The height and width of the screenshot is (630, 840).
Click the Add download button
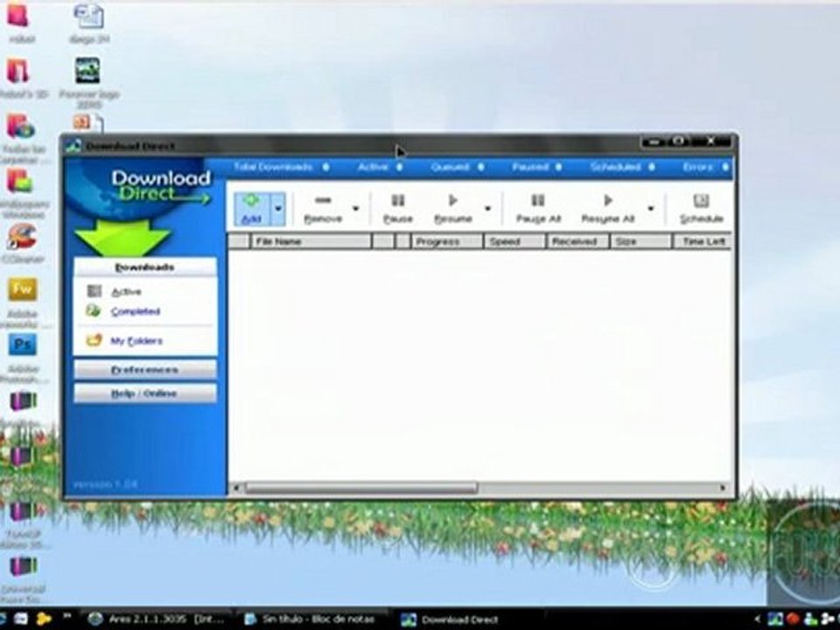point(252,208)
